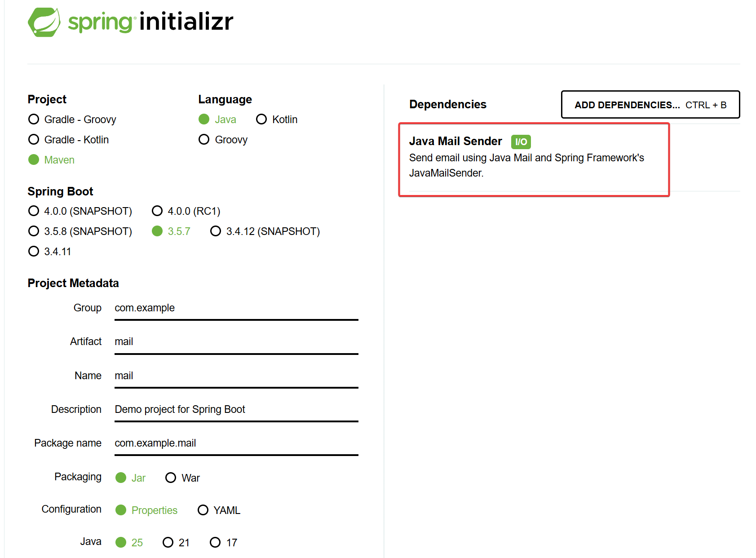
Task: Select Gradle - Kotlin project type
Action: [34, 140]
